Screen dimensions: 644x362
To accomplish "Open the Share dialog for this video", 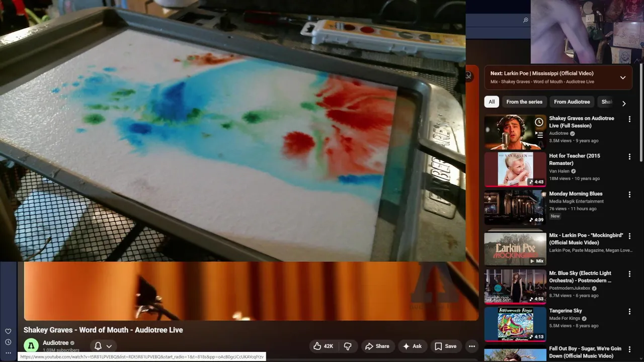I will 377,346.
